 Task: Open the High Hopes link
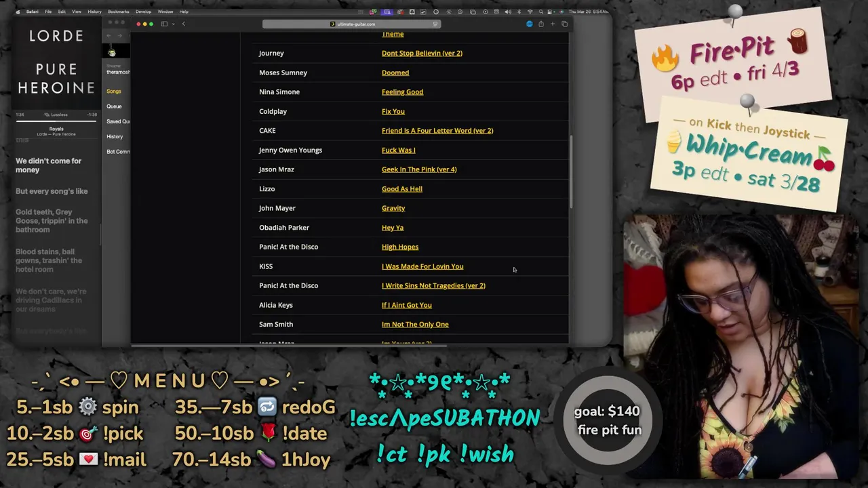coord(400,247)
